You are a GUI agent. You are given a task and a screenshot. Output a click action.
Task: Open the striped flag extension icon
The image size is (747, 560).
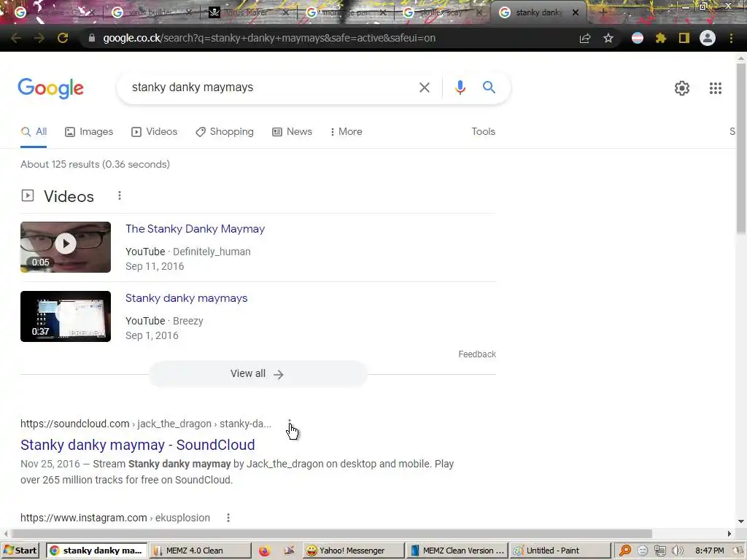click(x=638, y=38)
